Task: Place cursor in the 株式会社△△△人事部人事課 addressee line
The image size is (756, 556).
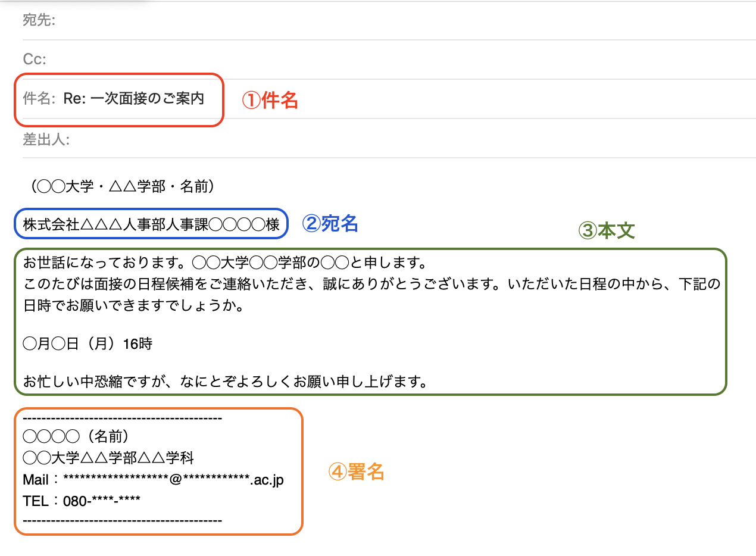Action: point(151,224)
